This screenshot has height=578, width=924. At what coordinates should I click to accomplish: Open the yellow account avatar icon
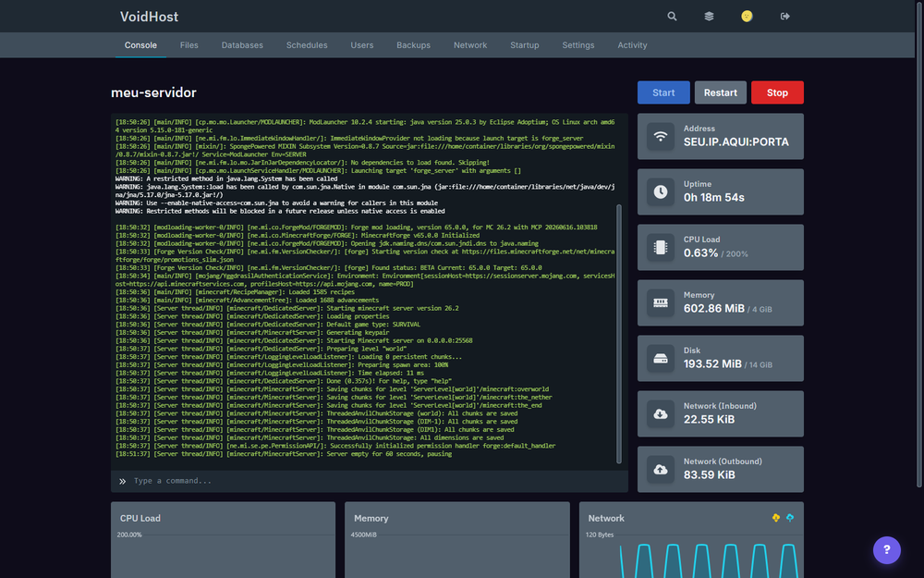point(747,17)
